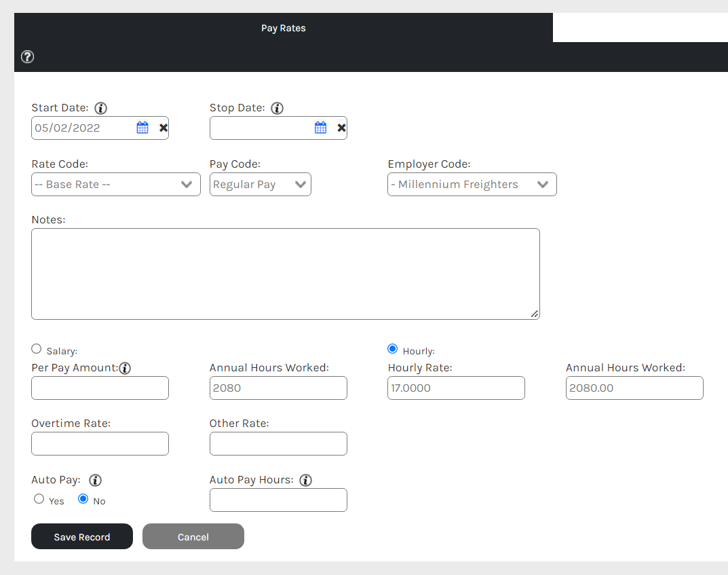Focus the Auto Pay Hours field
This screenshot has height=575, width=728.
(278, 500)
